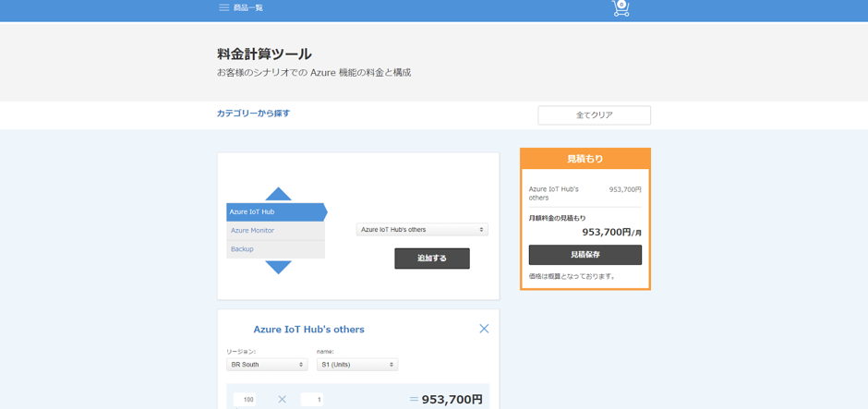868x409 pixels.
Task: Select Azure Monitor category
Action: [276, 231]
